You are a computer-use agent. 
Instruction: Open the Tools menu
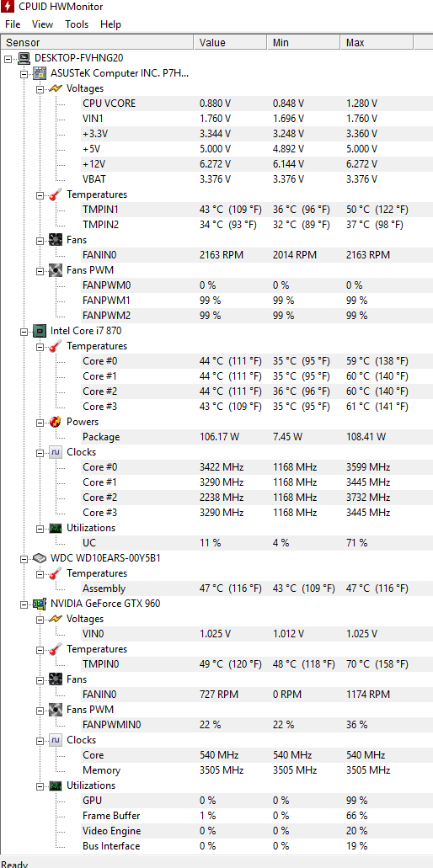(77, 24)
